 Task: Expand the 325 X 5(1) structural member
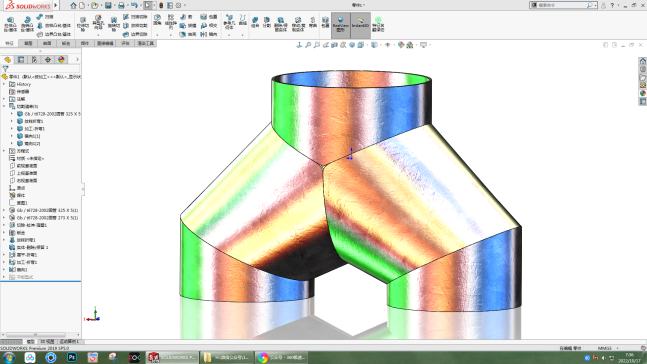pyautogui.click(x=4, y=210)
